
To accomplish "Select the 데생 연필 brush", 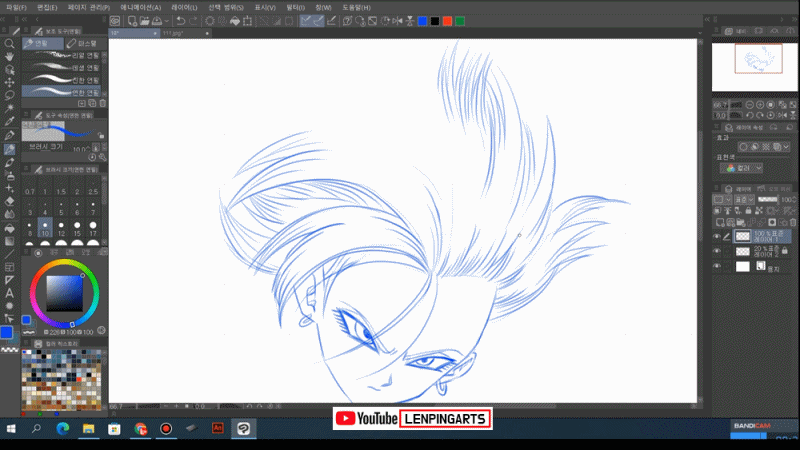I will tap(61, 67).
